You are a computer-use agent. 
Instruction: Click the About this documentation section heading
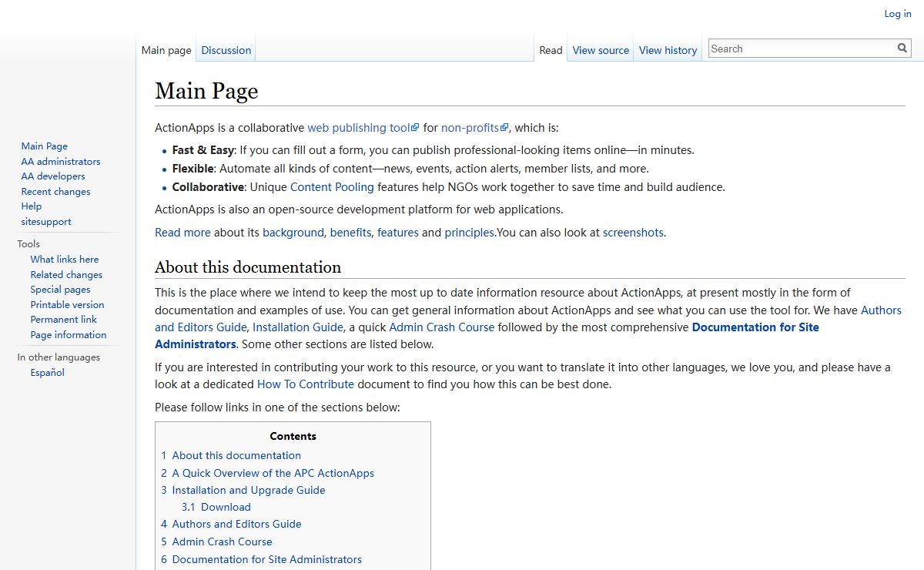tap(248, 267)
